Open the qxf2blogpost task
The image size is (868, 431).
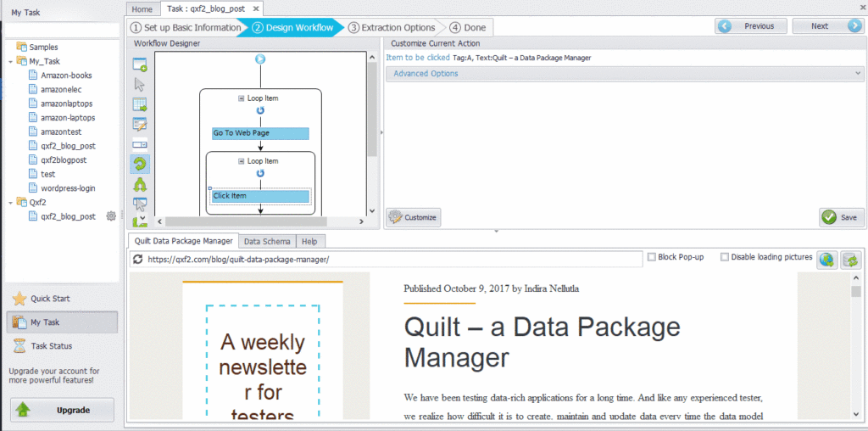[x=64, y=160]
